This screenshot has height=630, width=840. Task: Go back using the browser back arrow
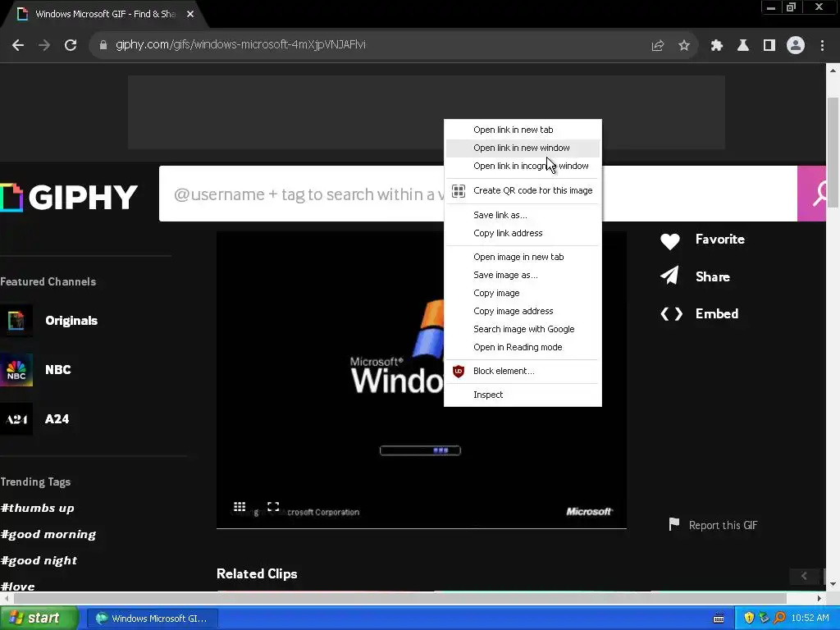18,45
